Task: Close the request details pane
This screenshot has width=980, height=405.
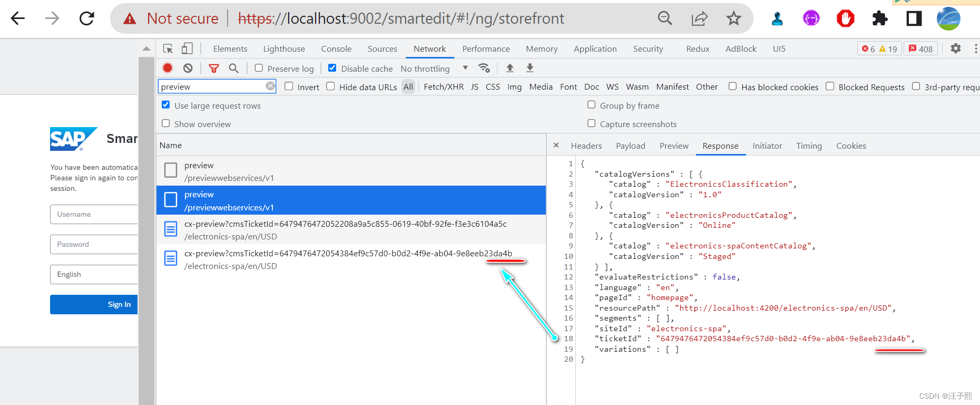Action: click(556, 145)
